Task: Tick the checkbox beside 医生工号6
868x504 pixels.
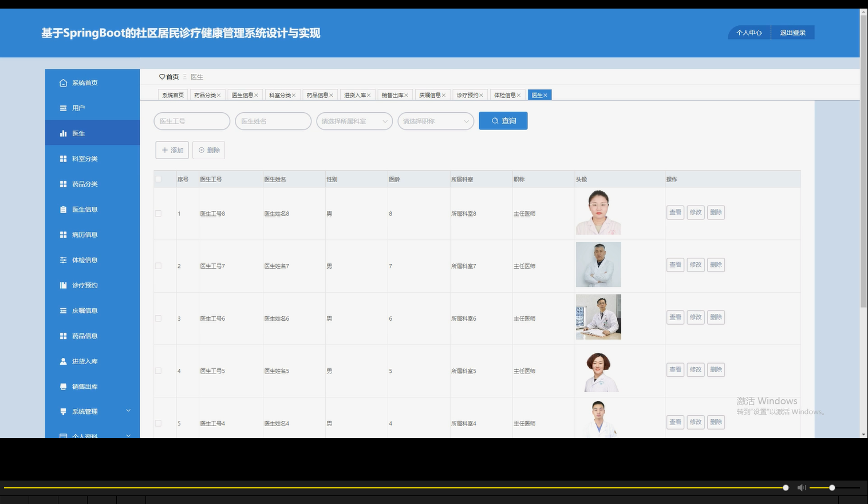Action: [158, 318]
